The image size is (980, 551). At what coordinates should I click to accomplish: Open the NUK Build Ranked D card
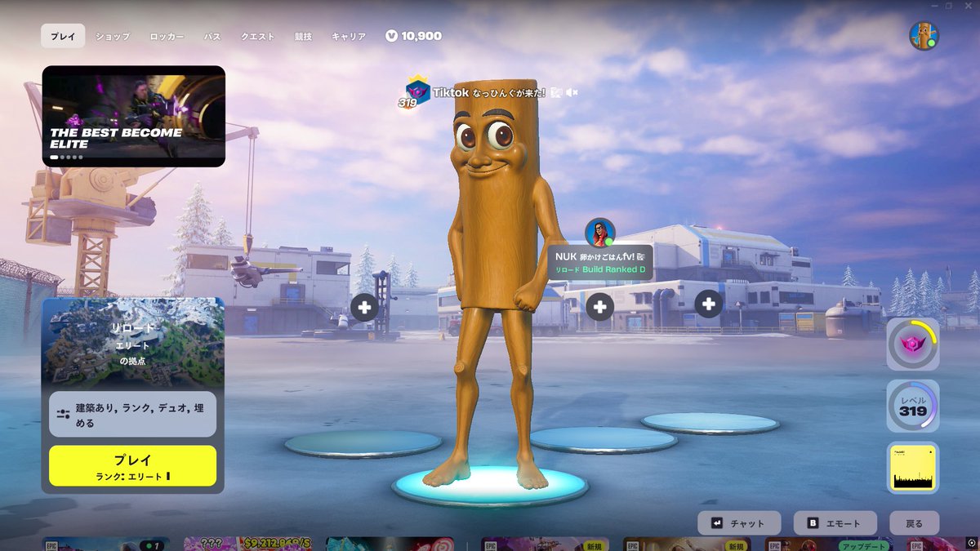(600, 263)
